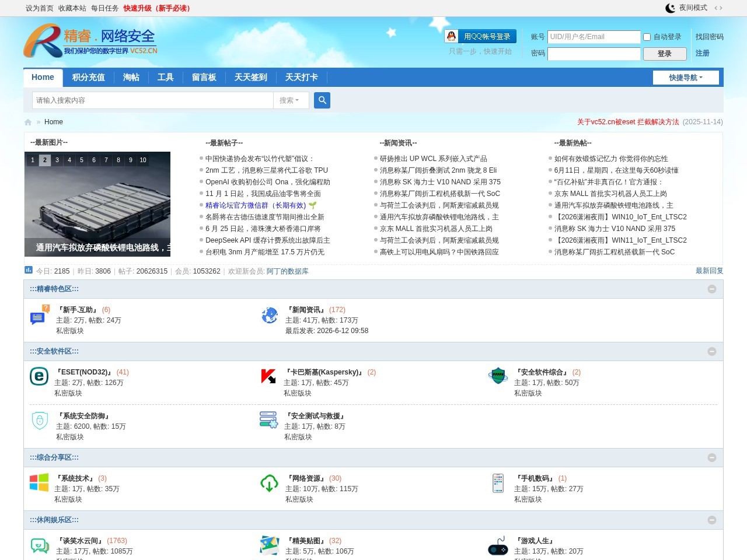The image size is (747, 560).
Task: Open the 淘帖 navigation tab
Action: (x=131, y=77)
